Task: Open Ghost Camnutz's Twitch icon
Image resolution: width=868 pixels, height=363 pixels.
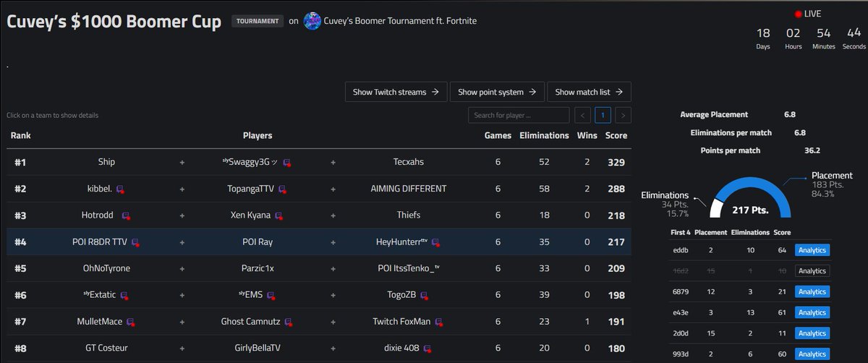Action: (x=289, y=322)
